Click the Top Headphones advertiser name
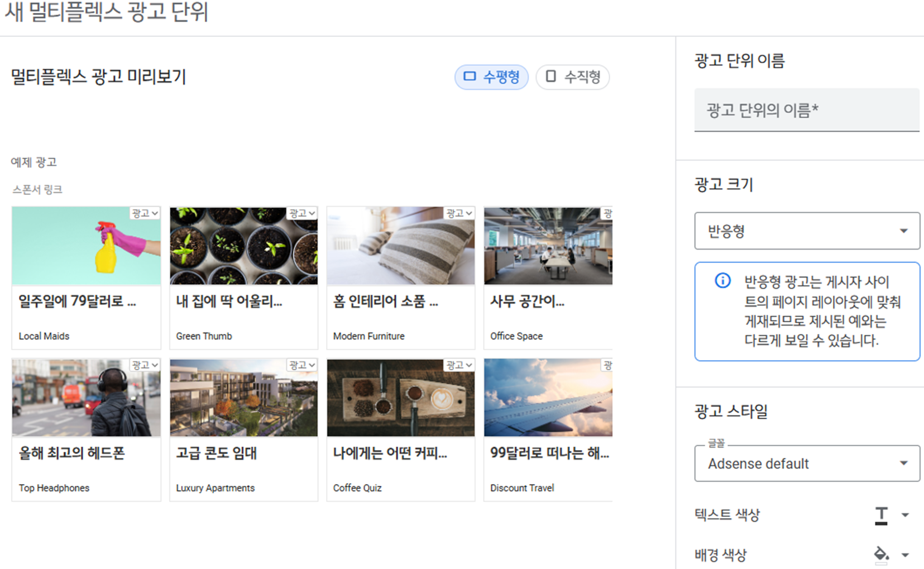The width and height of the screenshot is (924, 569). tap(54, 488)
